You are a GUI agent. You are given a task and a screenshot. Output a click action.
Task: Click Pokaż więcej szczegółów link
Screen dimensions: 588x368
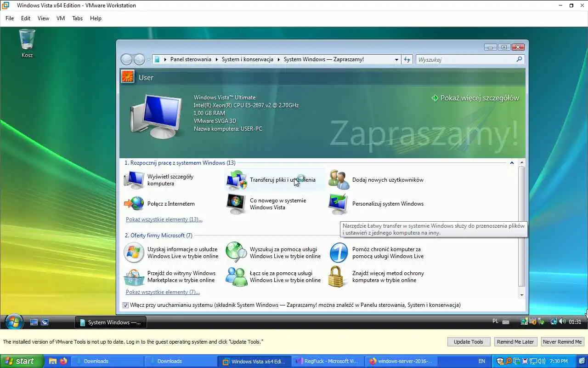pos(475,98)
